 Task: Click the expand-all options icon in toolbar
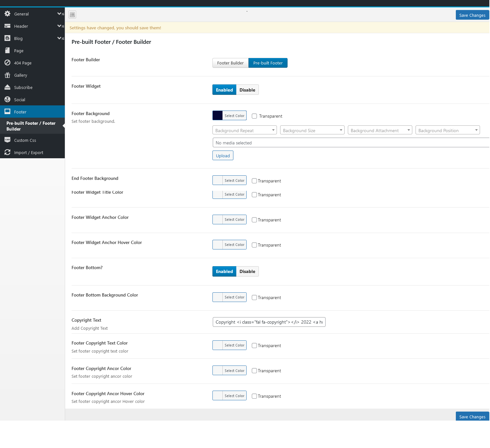(73, 15)
